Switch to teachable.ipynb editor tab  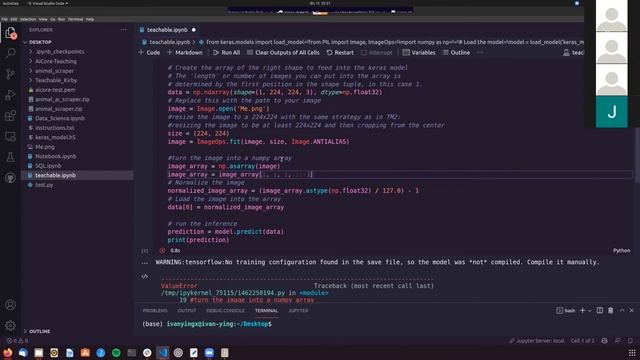pyautogui.click(x=167, y=30)
